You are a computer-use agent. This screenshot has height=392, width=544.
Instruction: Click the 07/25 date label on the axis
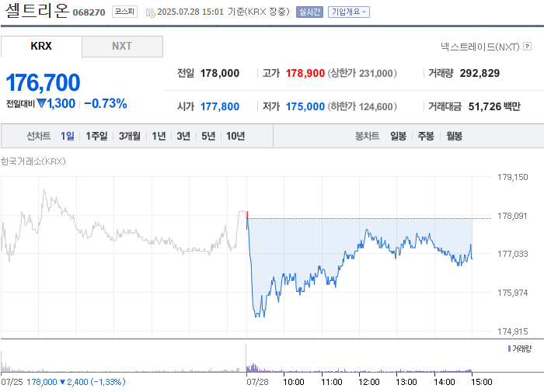point(12,382)
